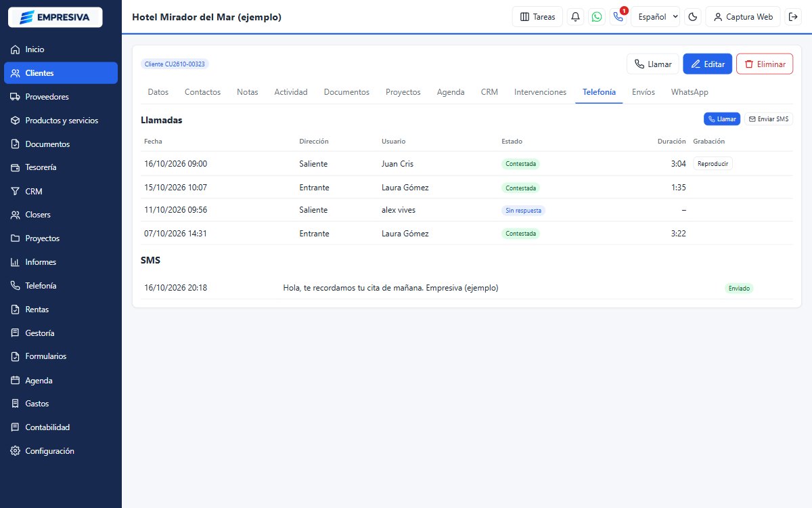Switch to the Contactos tab
Viewport: 812px width, 508px height.
(202, 92)
